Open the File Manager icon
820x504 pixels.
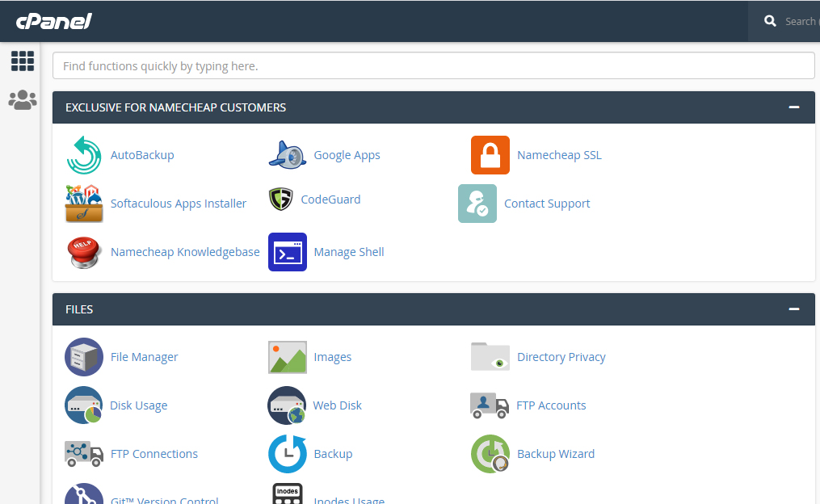[84, 357]
